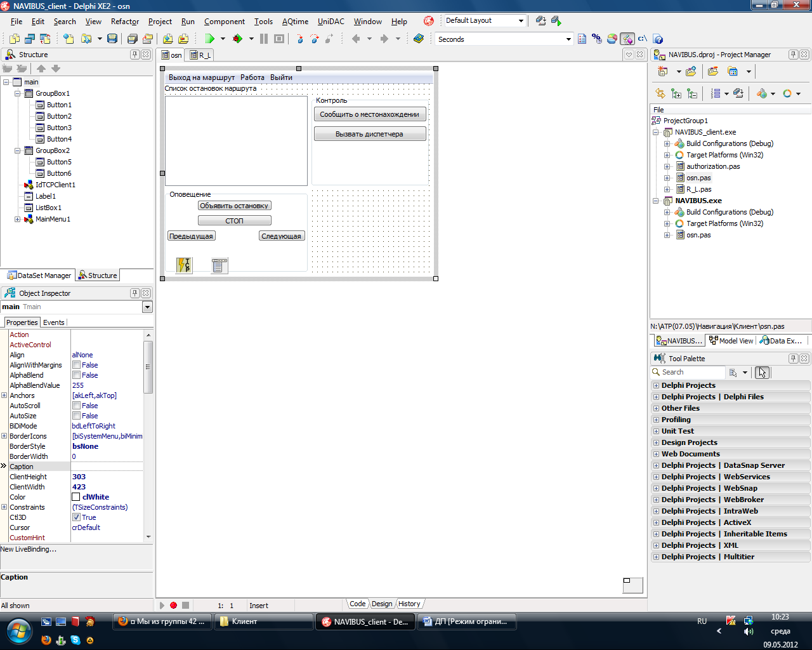
Task: Select the MainMenu component icon on form
Action: pyautogui.click(x=219, y=265)
